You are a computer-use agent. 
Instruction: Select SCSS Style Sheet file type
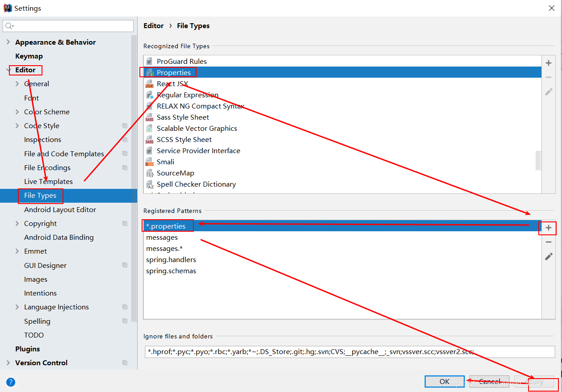(x=342, y=140)
